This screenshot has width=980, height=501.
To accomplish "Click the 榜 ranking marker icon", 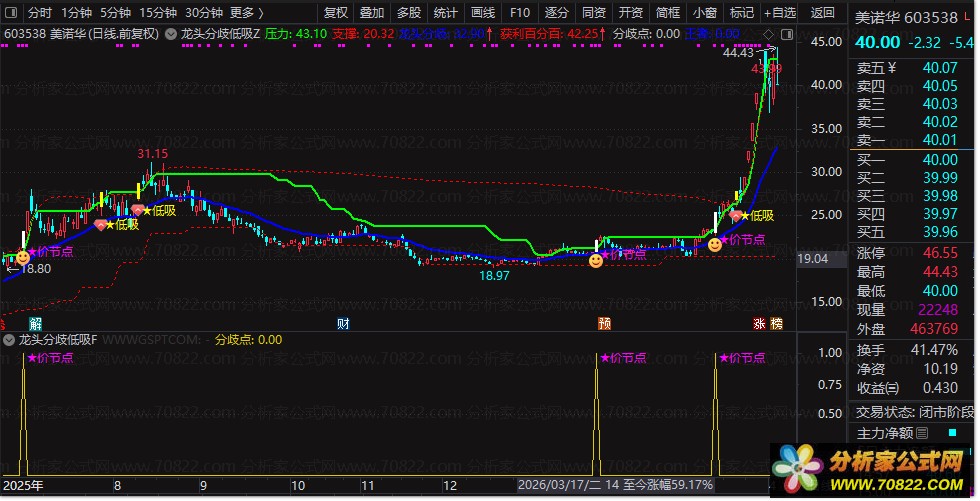I will tap(777, 324).
